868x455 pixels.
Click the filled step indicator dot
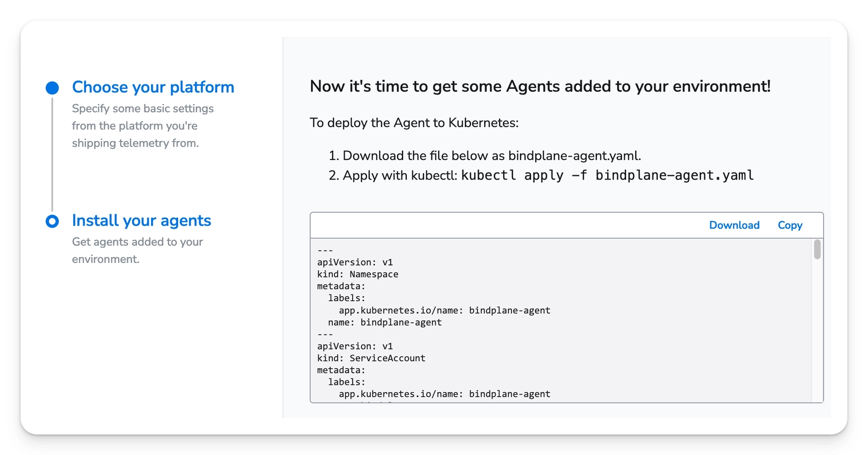click(52, 88)
